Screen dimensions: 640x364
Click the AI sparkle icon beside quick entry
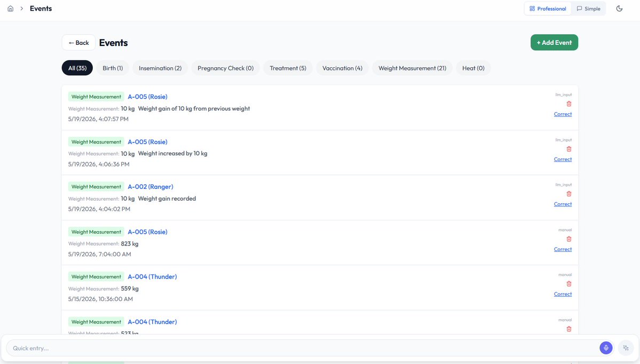(626, 347)
